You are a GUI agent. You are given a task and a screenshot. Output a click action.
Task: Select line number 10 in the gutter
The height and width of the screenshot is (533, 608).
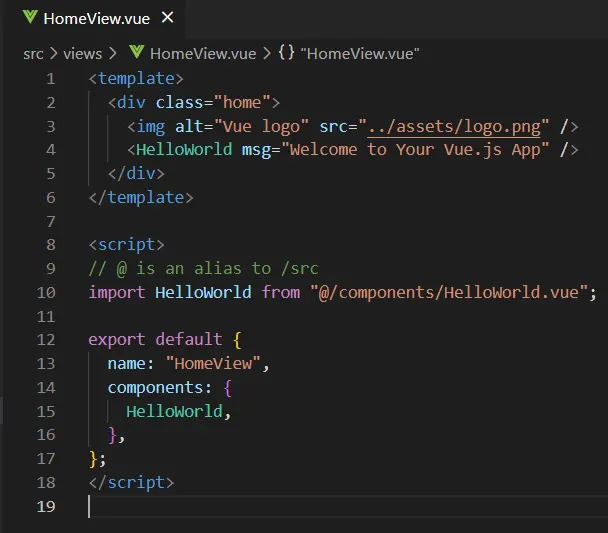click(46, 292)
